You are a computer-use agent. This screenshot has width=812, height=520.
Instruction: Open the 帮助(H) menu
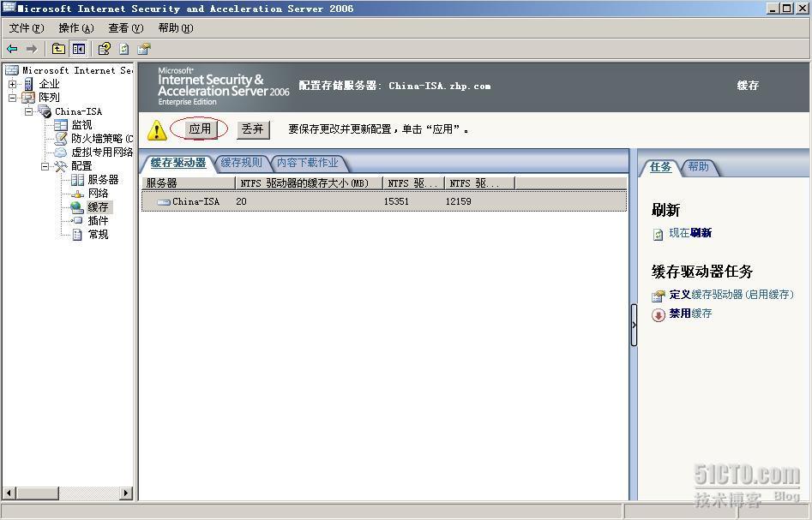point(176,28)
